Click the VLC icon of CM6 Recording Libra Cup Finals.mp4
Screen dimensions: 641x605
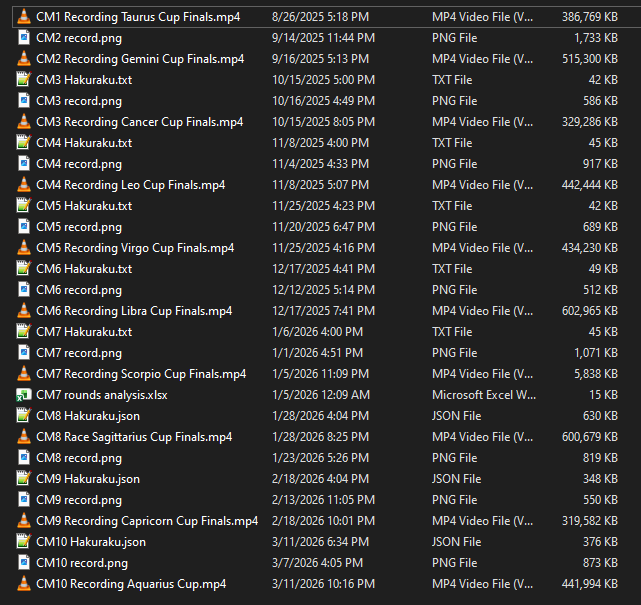(x=24, y=311)
